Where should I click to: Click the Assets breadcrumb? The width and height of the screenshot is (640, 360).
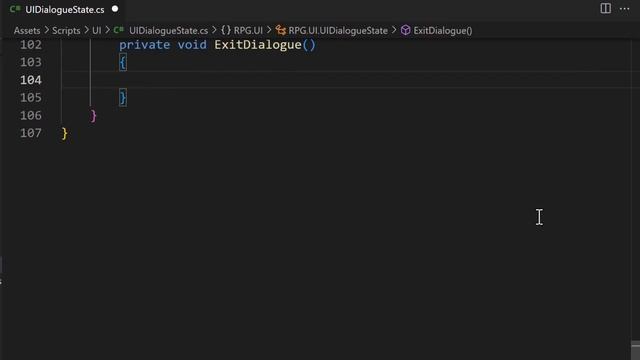pos(27,31)
